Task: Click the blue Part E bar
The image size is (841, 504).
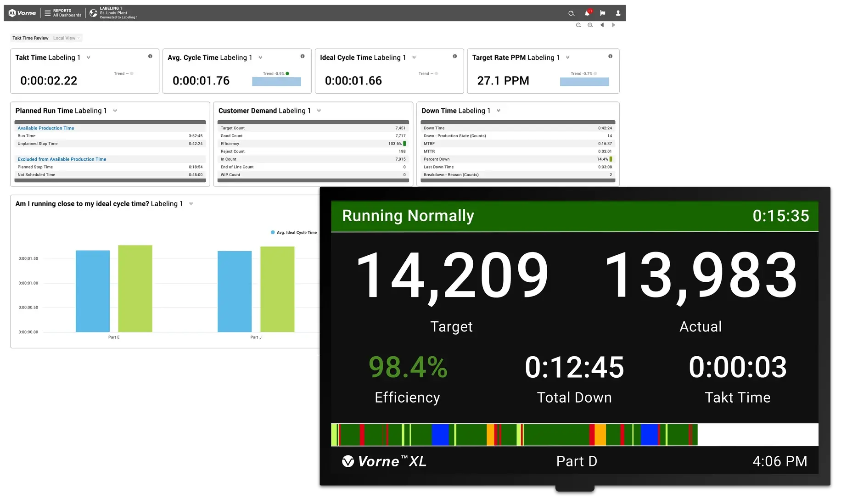Action: [93, 291]
